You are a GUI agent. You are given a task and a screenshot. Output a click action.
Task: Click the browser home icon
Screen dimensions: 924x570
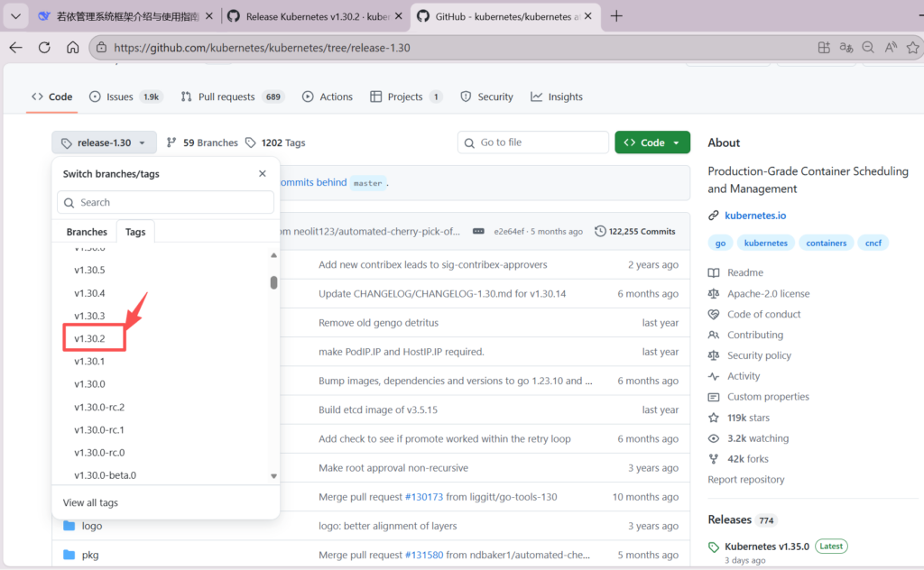point(73,48)
